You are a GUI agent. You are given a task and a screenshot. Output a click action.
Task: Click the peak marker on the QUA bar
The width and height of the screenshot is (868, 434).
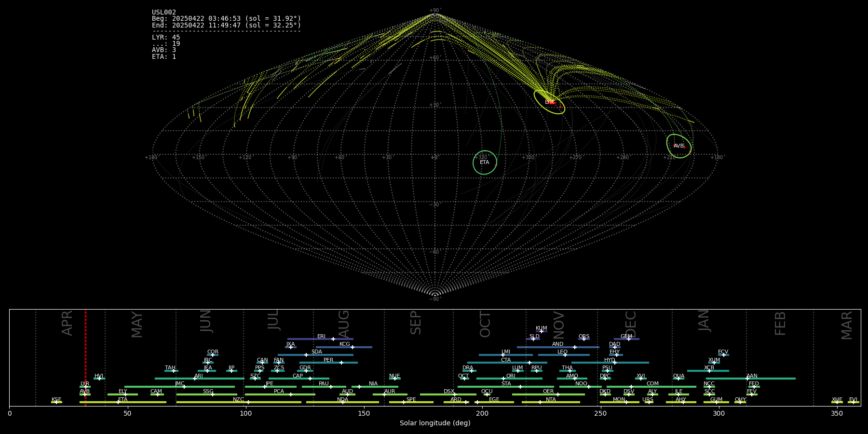[x=678, y=379]
